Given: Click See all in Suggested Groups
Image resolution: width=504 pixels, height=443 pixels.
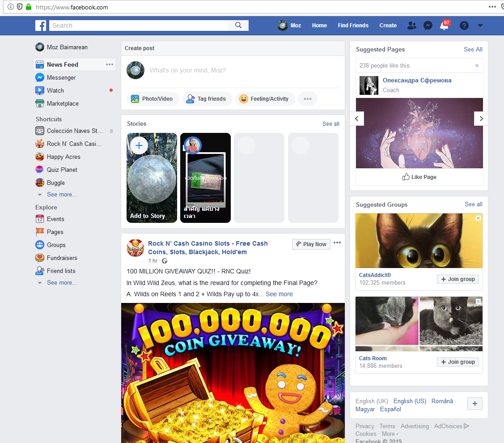Looking at the screenshot, I should (x=473, y=204).
